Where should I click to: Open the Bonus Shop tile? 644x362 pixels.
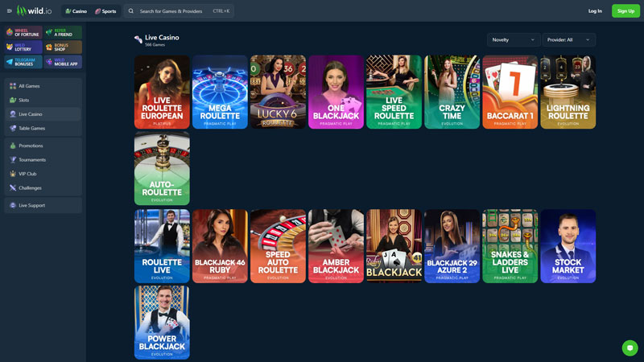pyautogui.click(x=63, y=47)
